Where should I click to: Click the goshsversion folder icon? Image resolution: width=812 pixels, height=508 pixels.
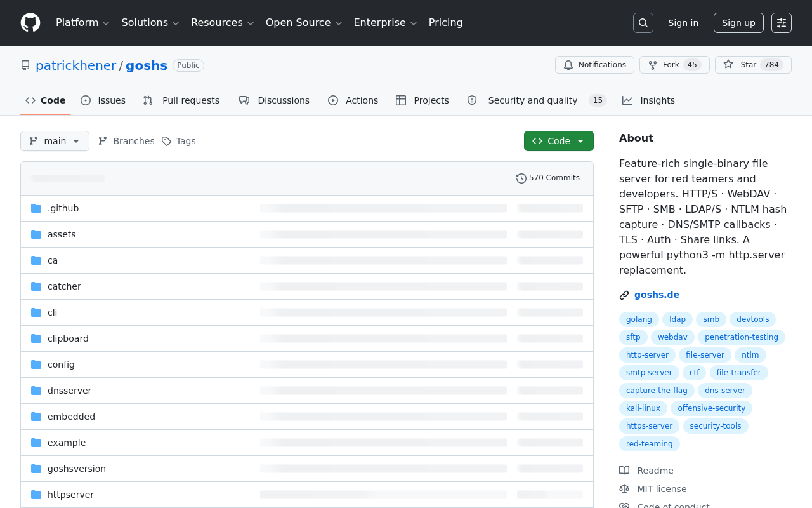(36, 469)
